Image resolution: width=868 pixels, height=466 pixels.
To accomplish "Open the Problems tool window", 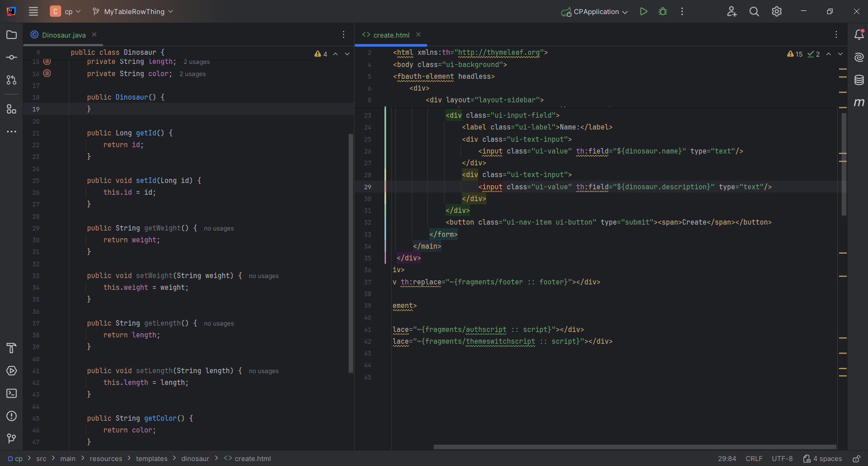I will click(x=11, y=416).
